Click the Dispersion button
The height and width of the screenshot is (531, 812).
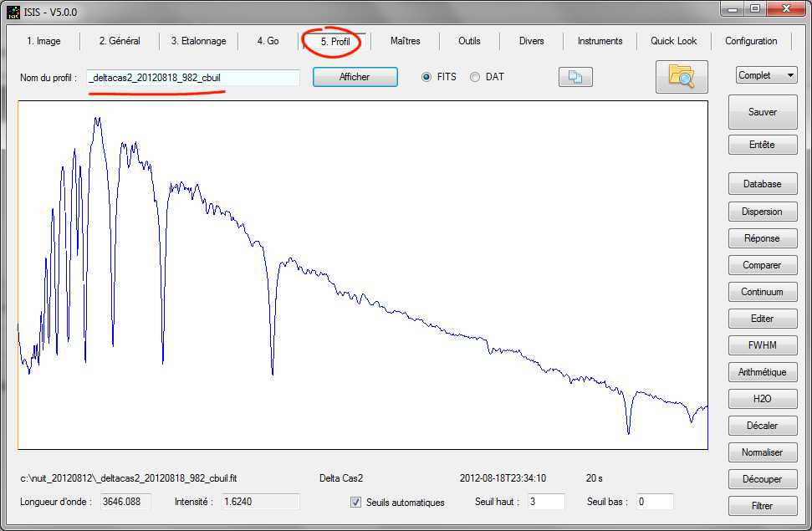(763, 212)
